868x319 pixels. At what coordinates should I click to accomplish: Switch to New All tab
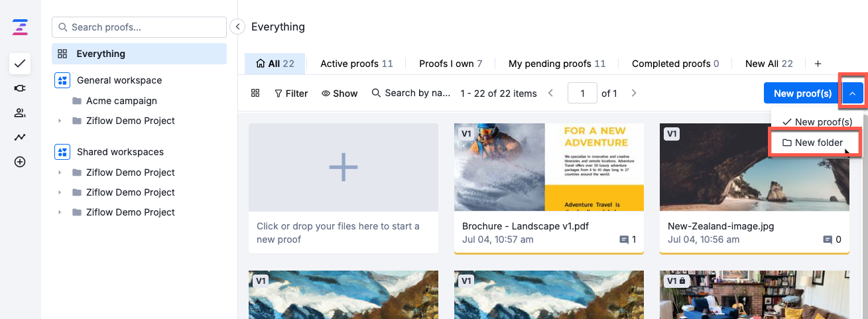click(x=769, y=64)
